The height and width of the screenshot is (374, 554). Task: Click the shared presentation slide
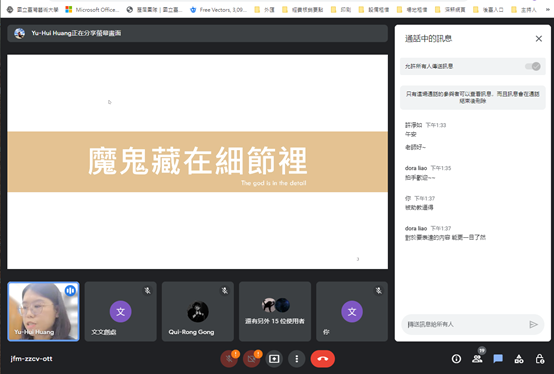(x=198, y=162)
